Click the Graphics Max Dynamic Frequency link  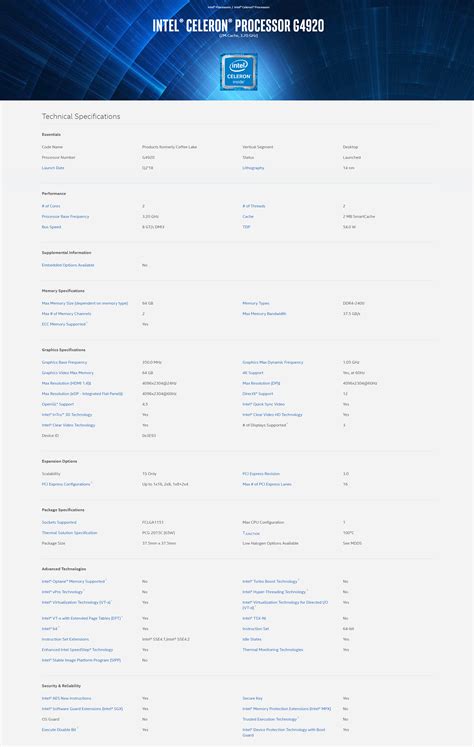click(x=272, y=362)
